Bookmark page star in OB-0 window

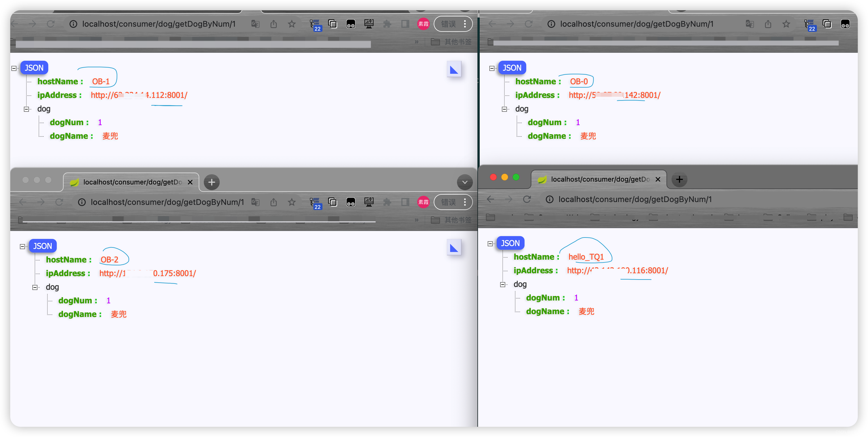pyautogui.click(x=786, y=24)
